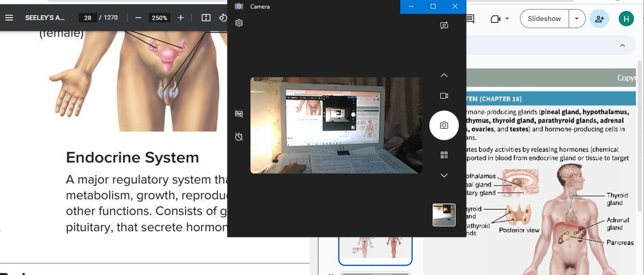Screen dimensions: 644x275
Task: Click the video call camera icon in Slides
Action: (x=495, y=19)
